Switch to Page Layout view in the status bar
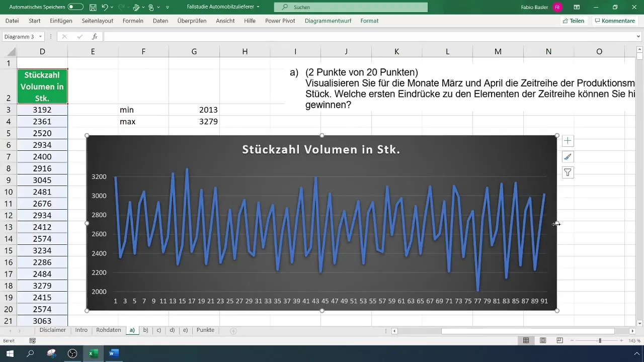The width and height of the screenshot is (644, 362). click(543, 340)
